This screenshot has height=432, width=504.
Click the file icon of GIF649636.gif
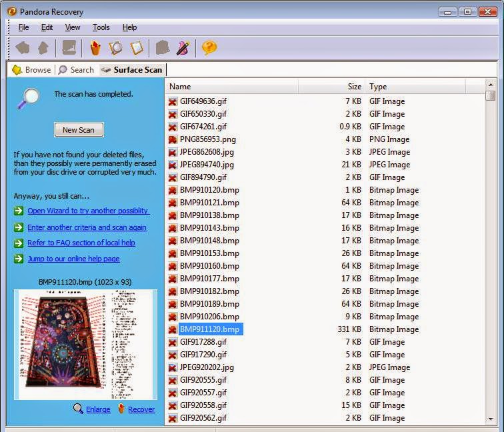point(173,101)
